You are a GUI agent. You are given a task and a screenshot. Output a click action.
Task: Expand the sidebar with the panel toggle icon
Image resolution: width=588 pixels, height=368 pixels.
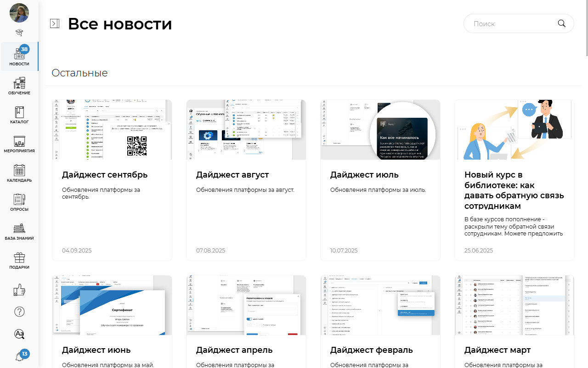(x=55, y=23)
